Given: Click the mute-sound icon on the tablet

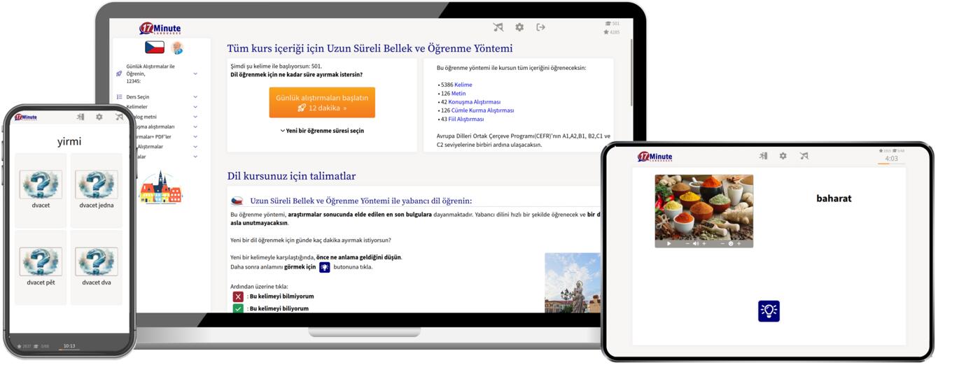Looking at the screenshot, I should coord(804,156).
